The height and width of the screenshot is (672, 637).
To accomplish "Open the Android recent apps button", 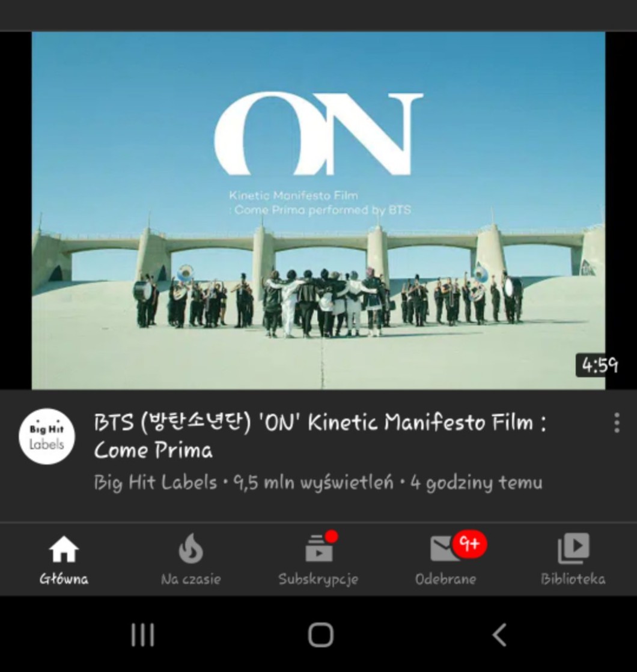I will (x=142, y=635).
